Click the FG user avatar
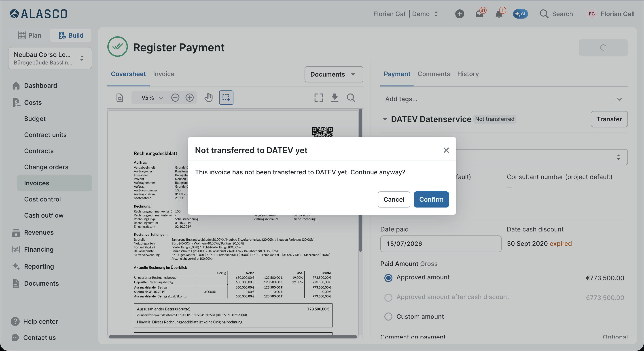The height and width of the screenshot is (351, 644). [591, 14]
